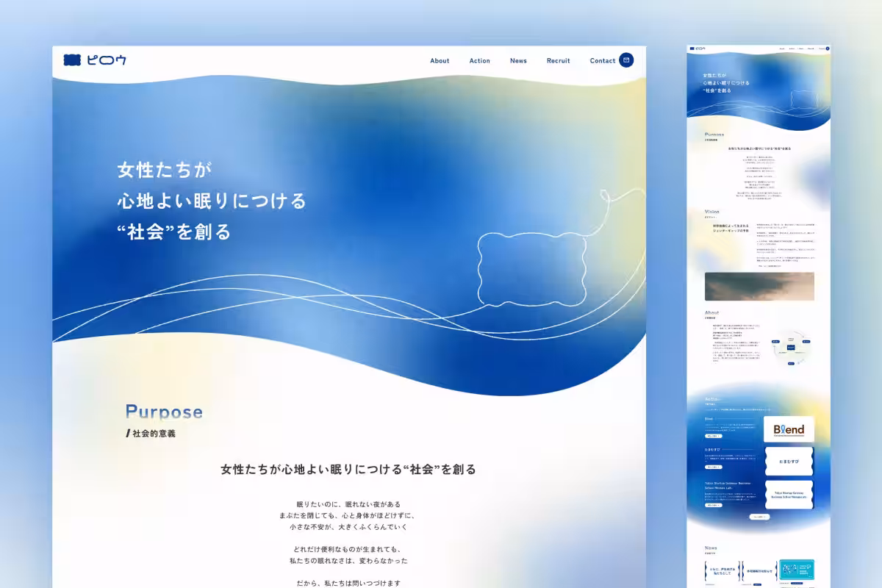Viewport: 882px width, 588px height.
Task: Click the MORE button under the Blend description
Action: coord(714,436)
